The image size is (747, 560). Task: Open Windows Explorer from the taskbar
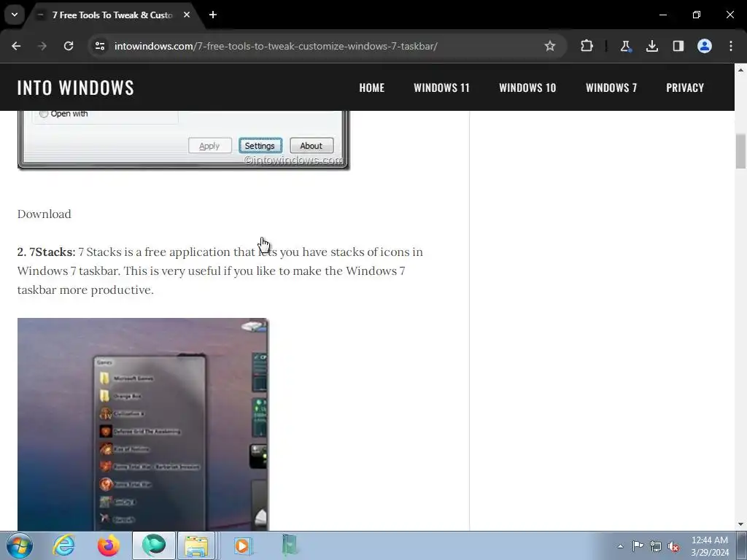coord(197,545)
